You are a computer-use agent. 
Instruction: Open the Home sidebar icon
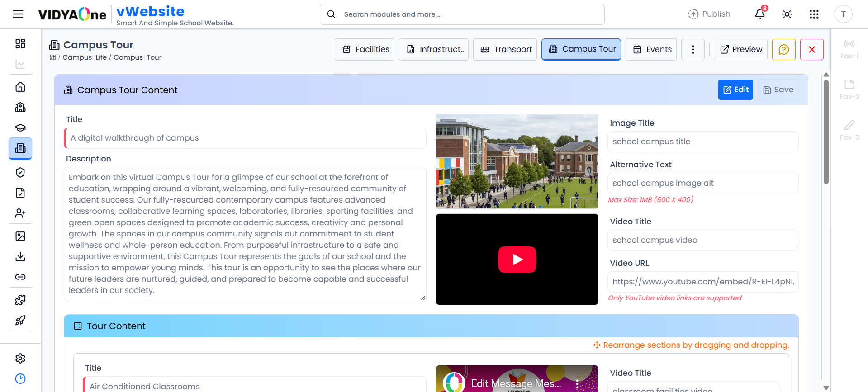20,87
